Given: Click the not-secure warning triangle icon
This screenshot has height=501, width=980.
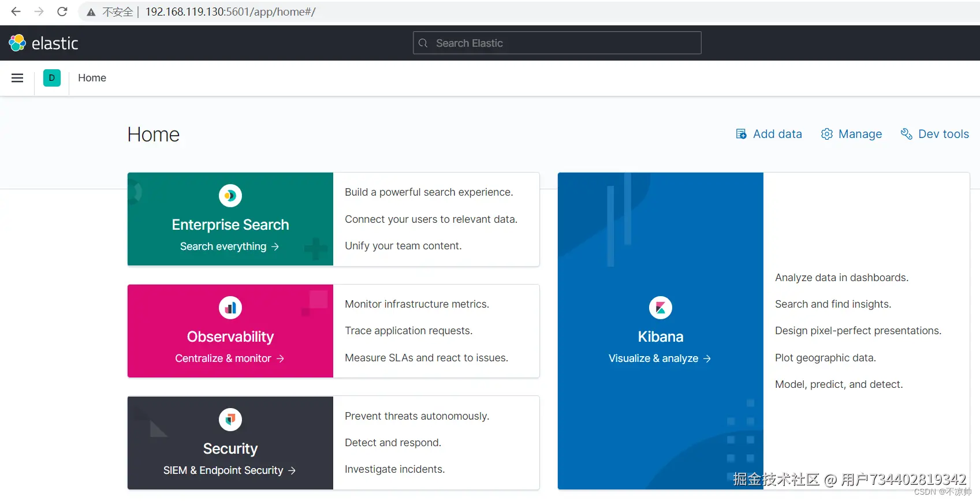Looking at the screenshot, I should (x=91, y=12).
